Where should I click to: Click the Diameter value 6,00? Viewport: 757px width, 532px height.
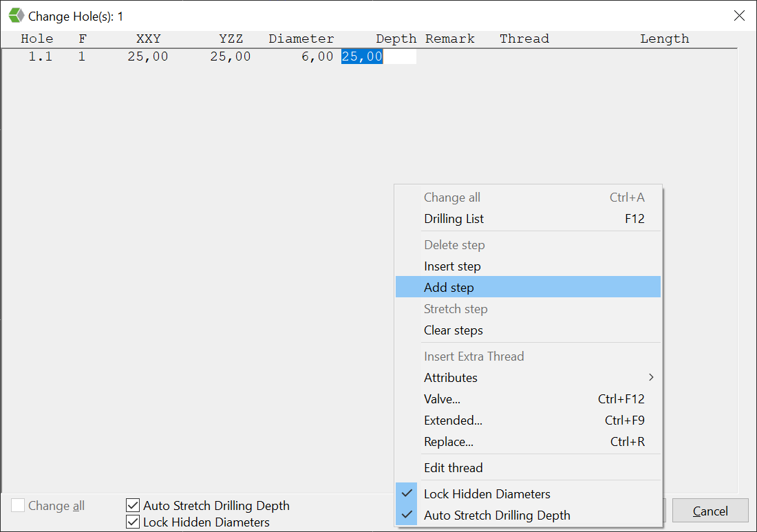coord(317,56)
